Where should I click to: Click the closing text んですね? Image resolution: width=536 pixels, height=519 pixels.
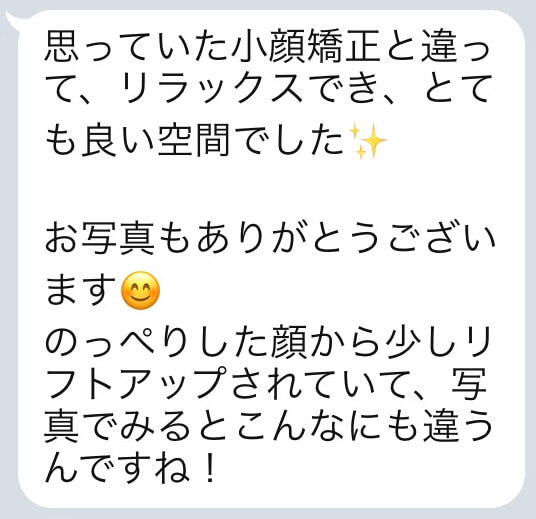tap(117, 468)
